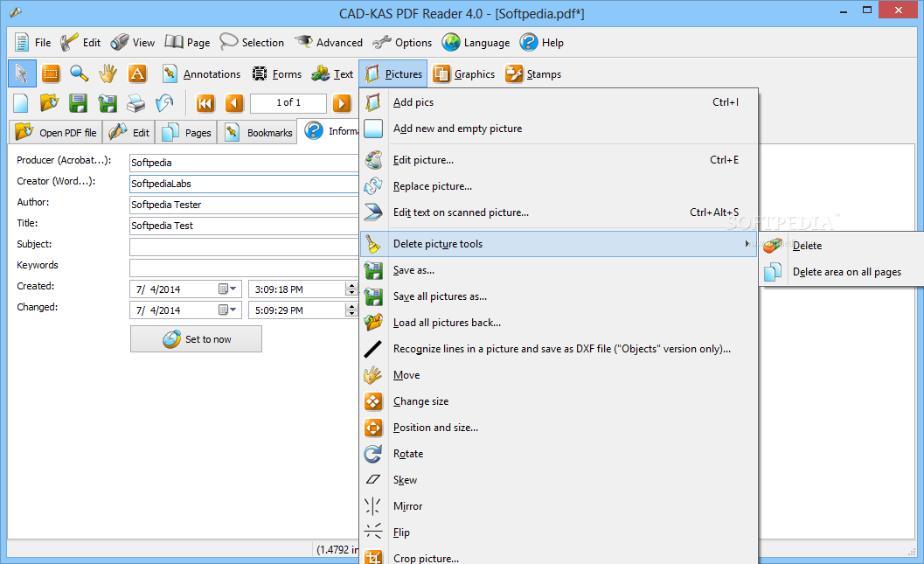The height and width of the screenshot is (564, 924).
Task: Choose Replace picture... entry
Action: 559,186
